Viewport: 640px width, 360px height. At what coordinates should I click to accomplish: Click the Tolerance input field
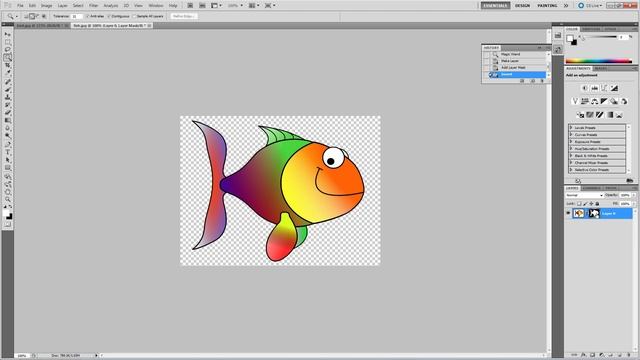[76, 16]
